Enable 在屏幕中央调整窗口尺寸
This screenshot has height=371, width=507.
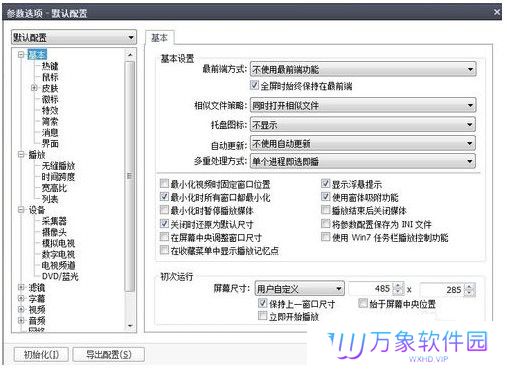(164, 237)
